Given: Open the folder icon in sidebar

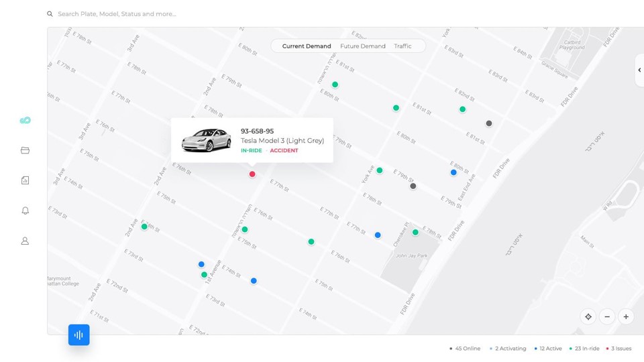Looking at the screenshot, I should click(x=25, y=150).
